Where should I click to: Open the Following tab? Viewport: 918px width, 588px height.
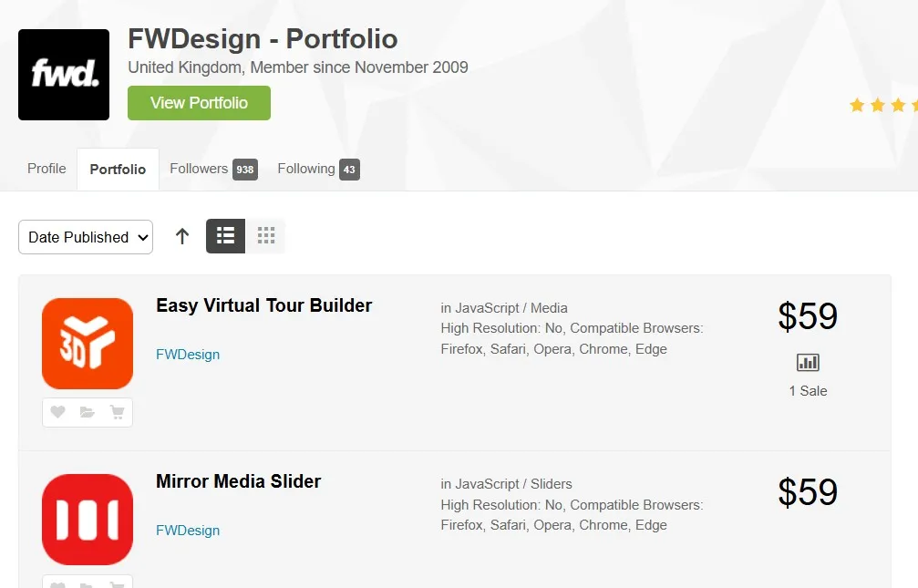tap(317, 169)
